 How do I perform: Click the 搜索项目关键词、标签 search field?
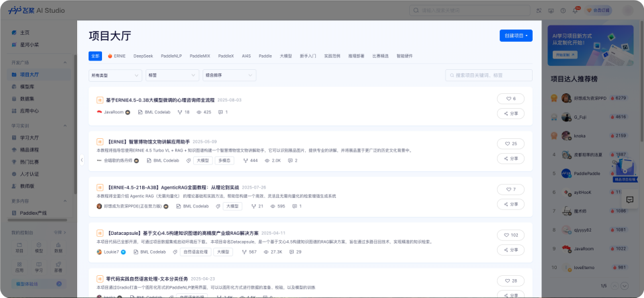pyautogui.click(x=489, y=75)
